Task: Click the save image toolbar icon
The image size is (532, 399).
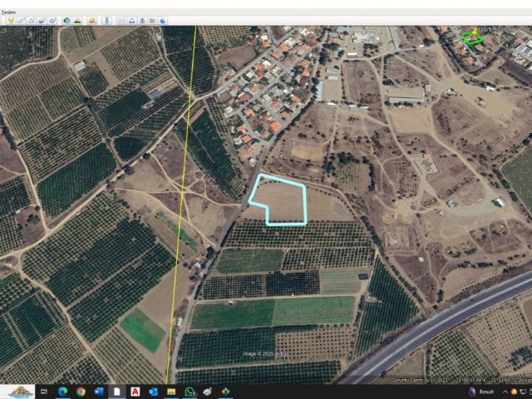Action: coord(142,21)
